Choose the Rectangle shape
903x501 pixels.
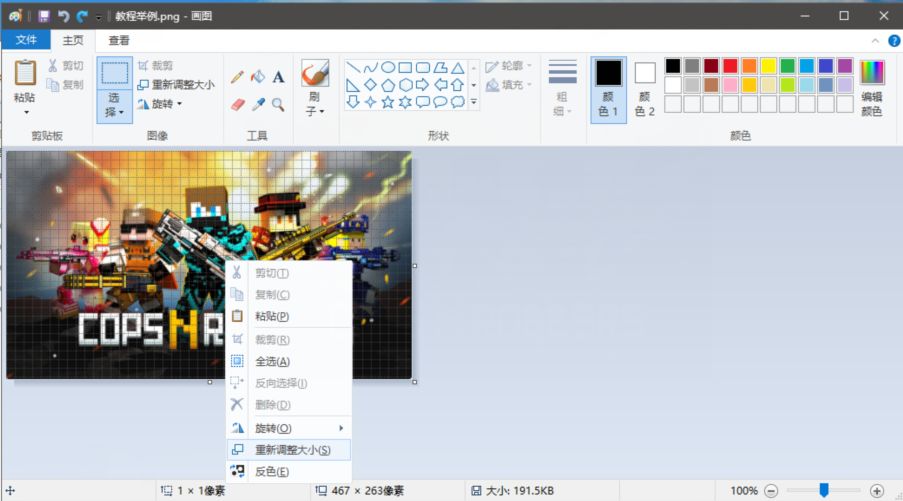tap(405, 67)
